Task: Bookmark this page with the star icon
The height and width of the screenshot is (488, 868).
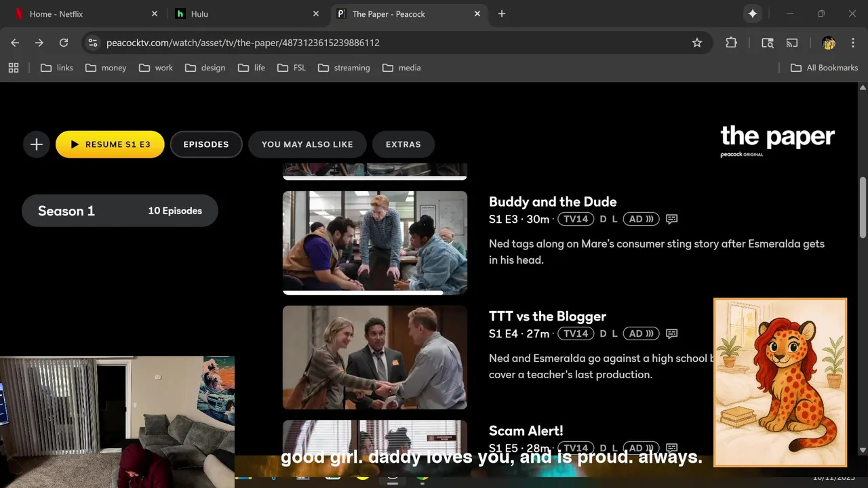Action: pyautogui.click(x=697, y=43)
